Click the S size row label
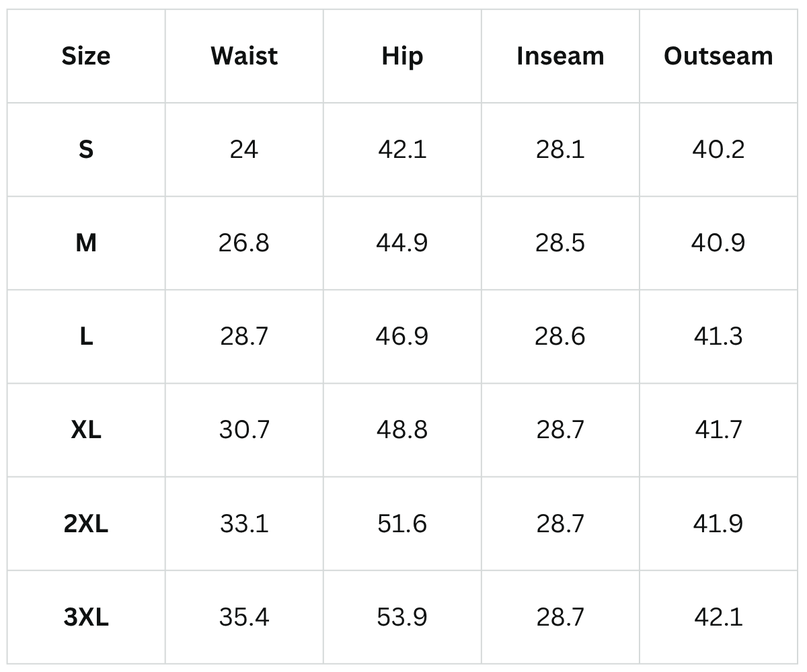The width and height of the screenshot is (807, 672). tap(86, 149)
